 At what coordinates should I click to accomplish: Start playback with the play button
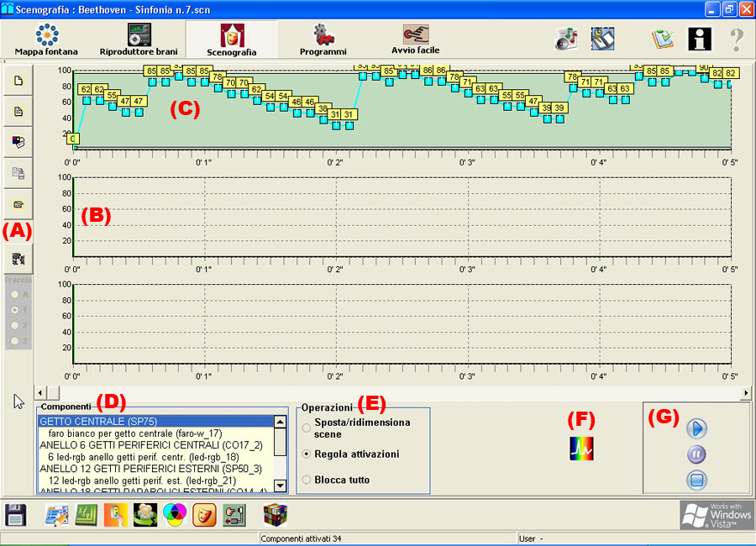coord(696,428)
